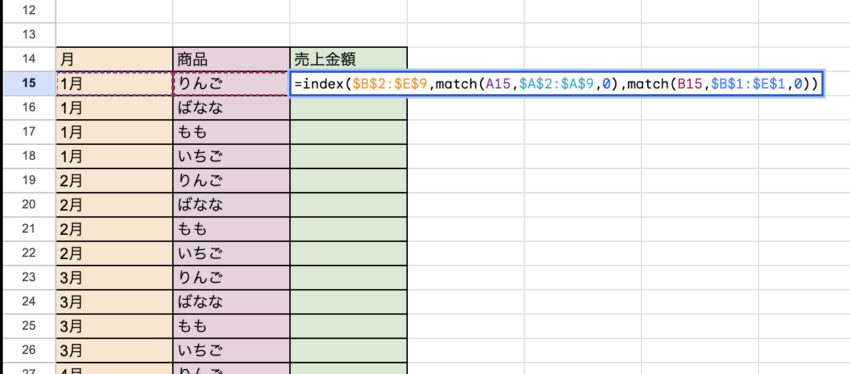Select row header 22
The image size is (850, 374).
point(29,253)
